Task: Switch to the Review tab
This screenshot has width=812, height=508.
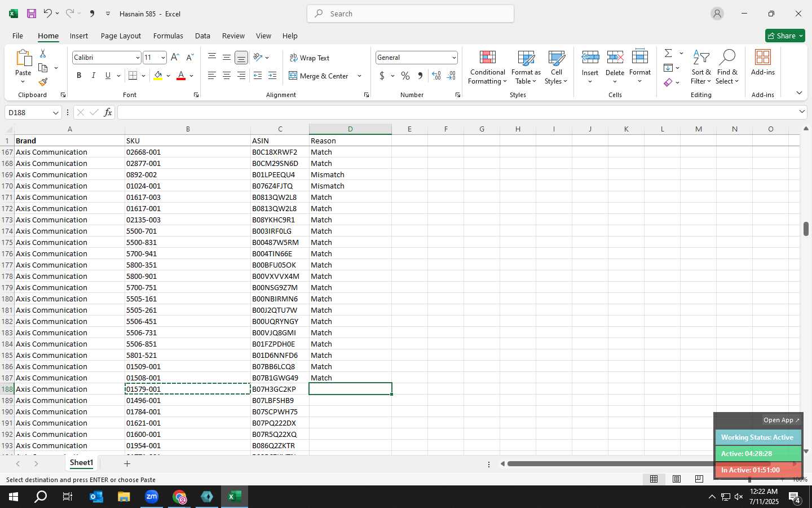Action: (x=233, y=36)
